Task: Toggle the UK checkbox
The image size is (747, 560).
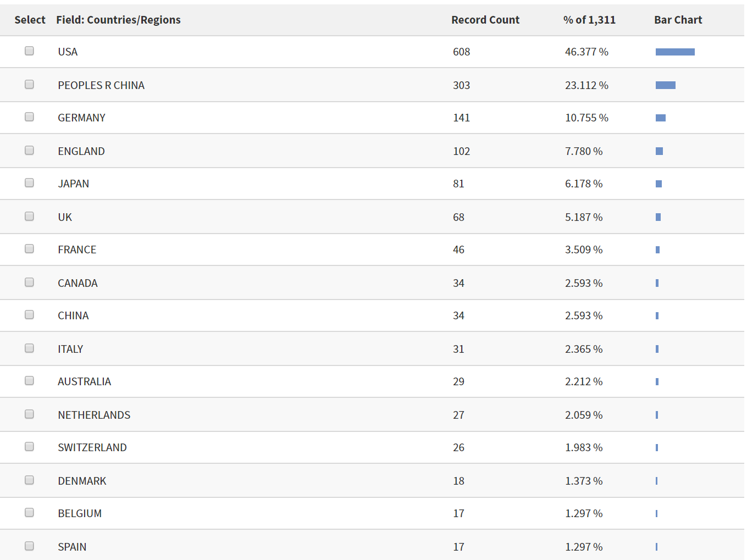Action: click(x=29, y=216)
